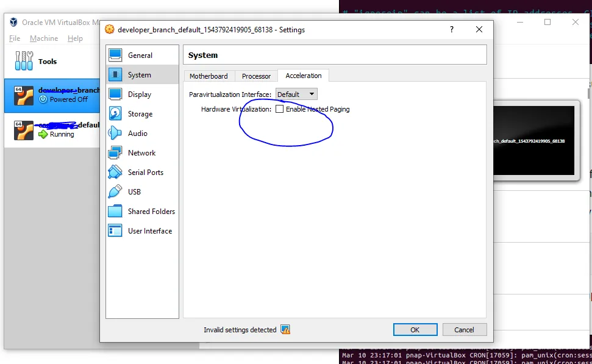Click the Shared Folders label

coord(151,212)
